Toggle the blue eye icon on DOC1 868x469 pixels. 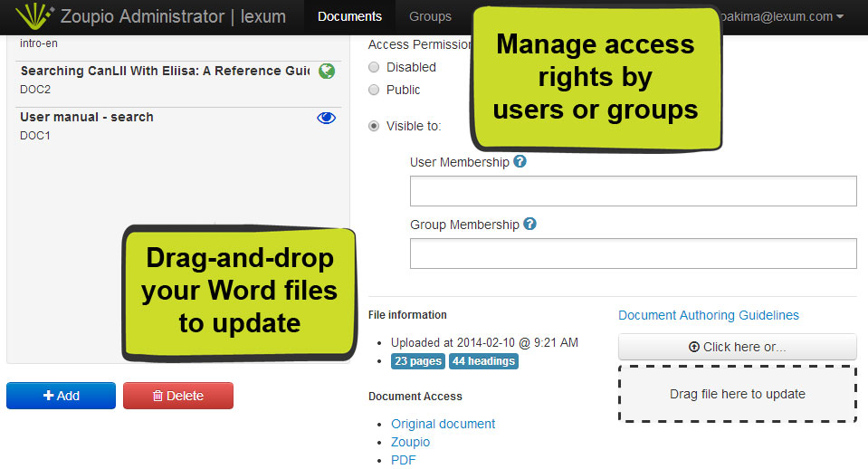point(327,118)
